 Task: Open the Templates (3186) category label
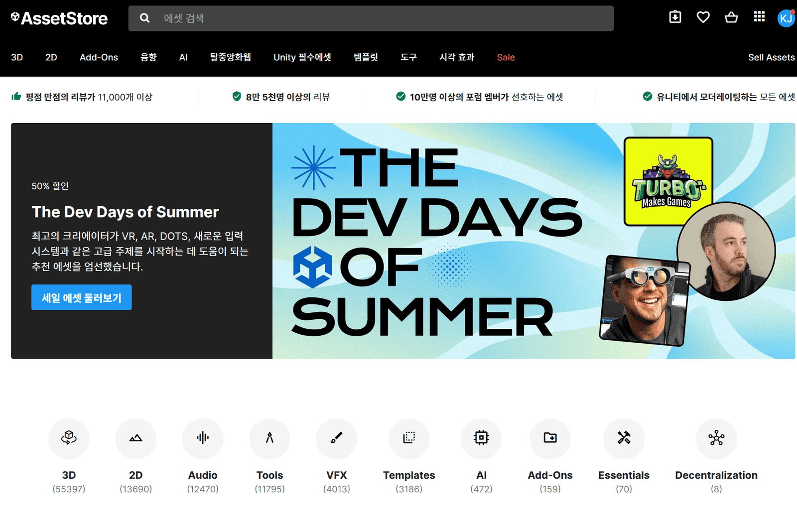(409, 482)
